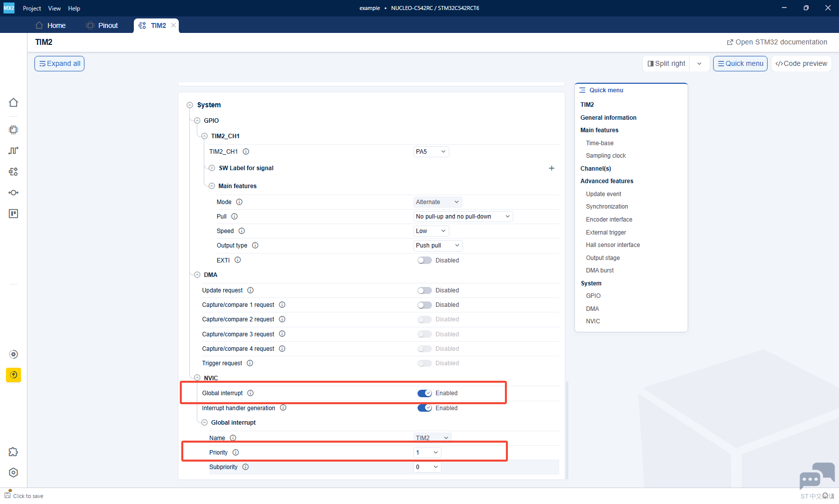Viewport: 839px width, 504px height.
Task: Close the TIM2 tab
Action: (x=173, y=25)
